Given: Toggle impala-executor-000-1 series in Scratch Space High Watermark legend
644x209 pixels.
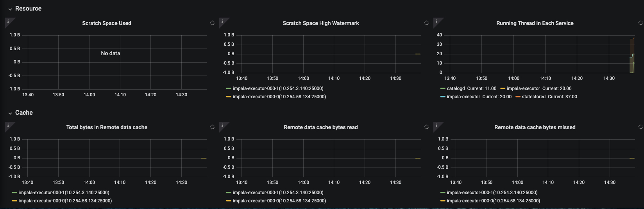Looking at the screenshot, I should pyautogui.click(x=278, y=88).
